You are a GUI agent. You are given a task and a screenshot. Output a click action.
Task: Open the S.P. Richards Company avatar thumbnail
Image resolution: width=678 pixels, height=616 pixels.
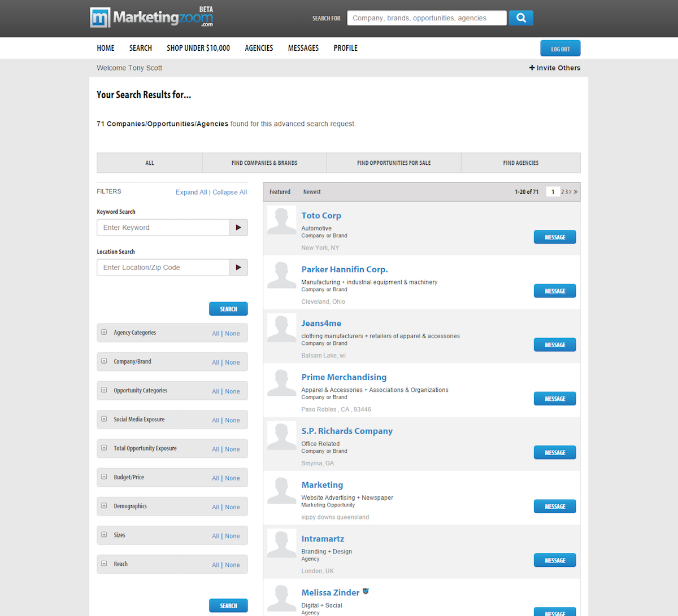282,435
